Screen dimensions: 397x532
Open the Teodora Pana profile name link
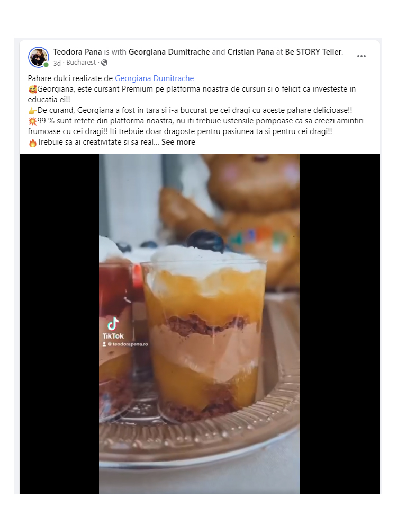coord(77,52)
